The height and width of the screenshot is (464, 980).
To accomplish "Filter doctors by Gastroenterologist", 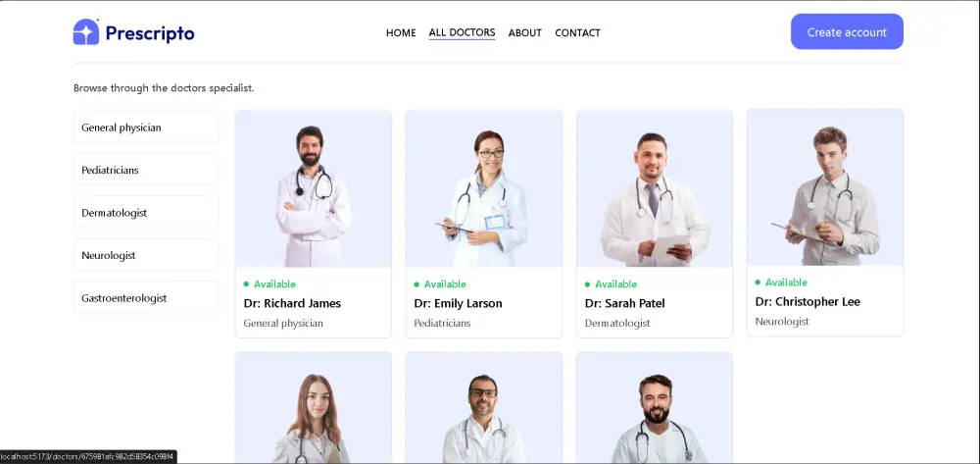I will (146, 297).
